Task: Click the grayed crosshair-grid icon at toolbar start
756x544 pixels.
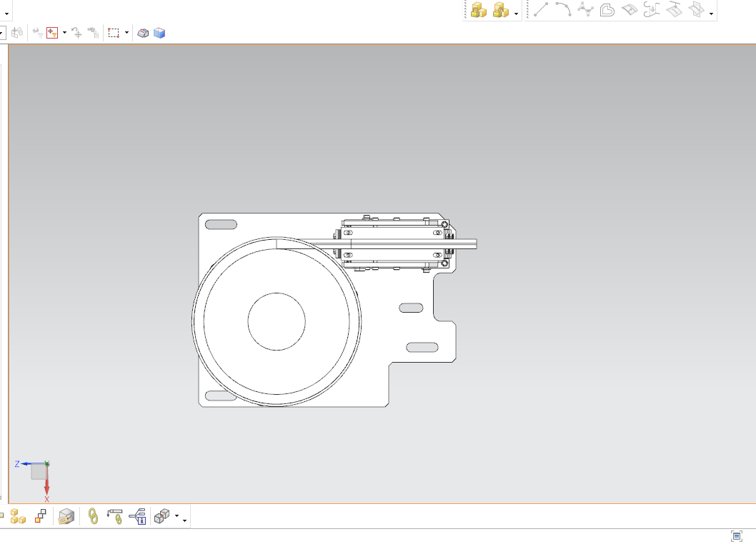Action: [17, 33]
